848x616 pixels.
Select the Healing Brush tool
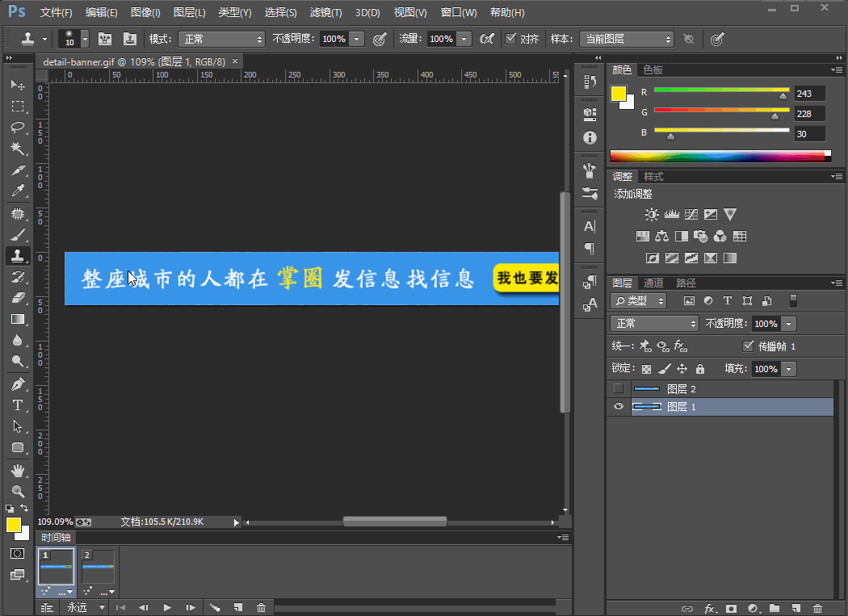[x=18, y=214]
